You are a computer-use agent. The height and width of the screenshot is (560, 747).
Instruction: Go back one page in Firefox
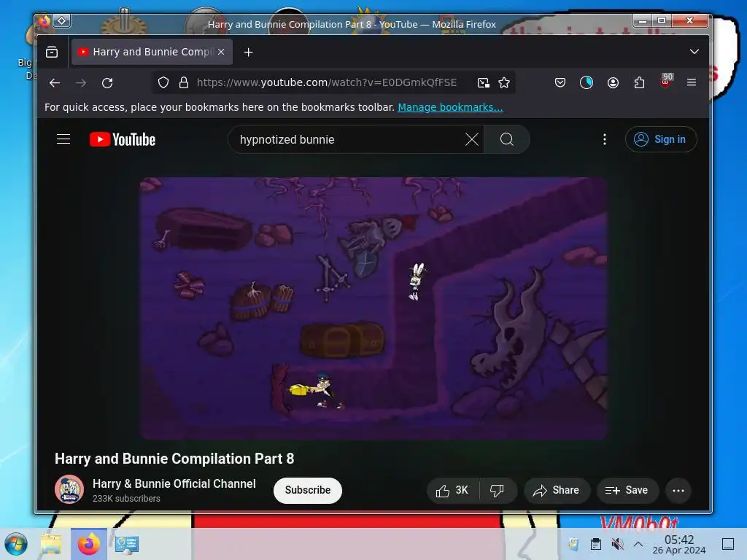(x=55, y=83)
